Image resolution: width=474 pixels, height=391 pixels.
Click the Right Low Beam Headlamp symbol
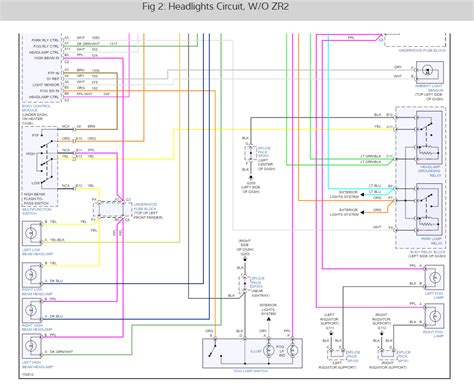[x=32, y=275]
